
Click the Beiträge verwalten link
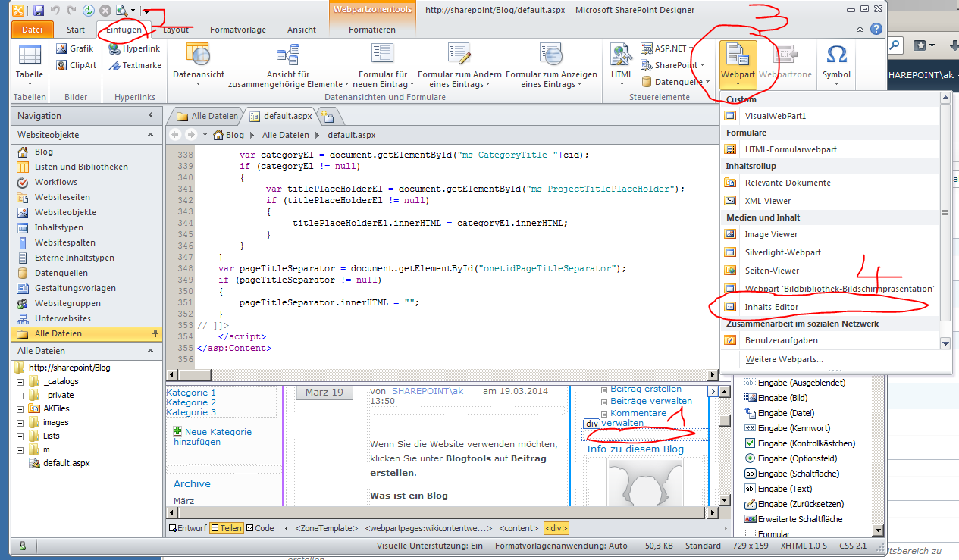tap(651, 401)
